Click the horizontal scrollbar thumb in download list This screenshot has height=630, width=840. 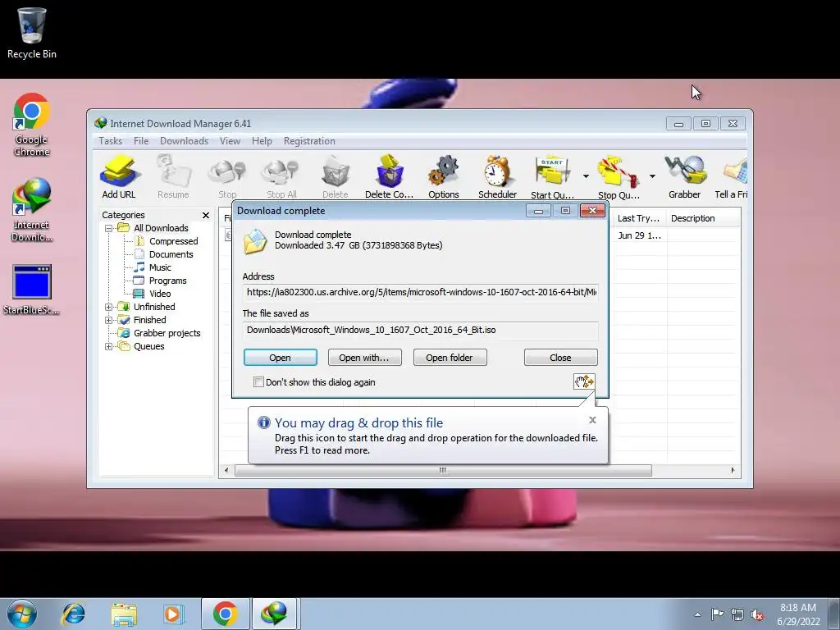[443, 470]
